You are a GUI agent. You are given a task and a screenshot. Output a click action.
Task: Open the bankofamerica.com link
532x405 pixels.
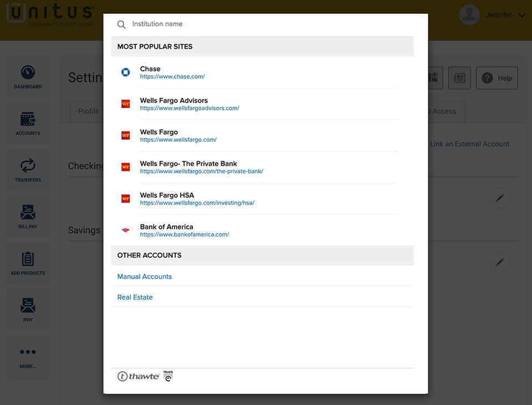185,235
